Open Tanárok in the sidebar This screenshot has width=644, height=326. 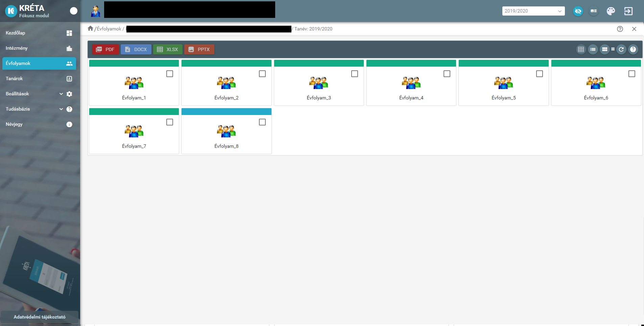[39, 78]
